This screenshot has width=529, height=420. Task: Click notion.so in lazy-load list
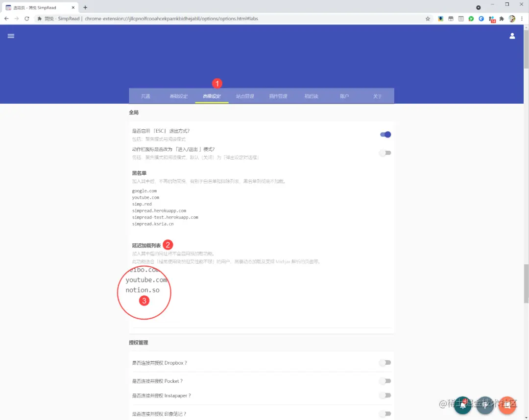tap(143, 290)
